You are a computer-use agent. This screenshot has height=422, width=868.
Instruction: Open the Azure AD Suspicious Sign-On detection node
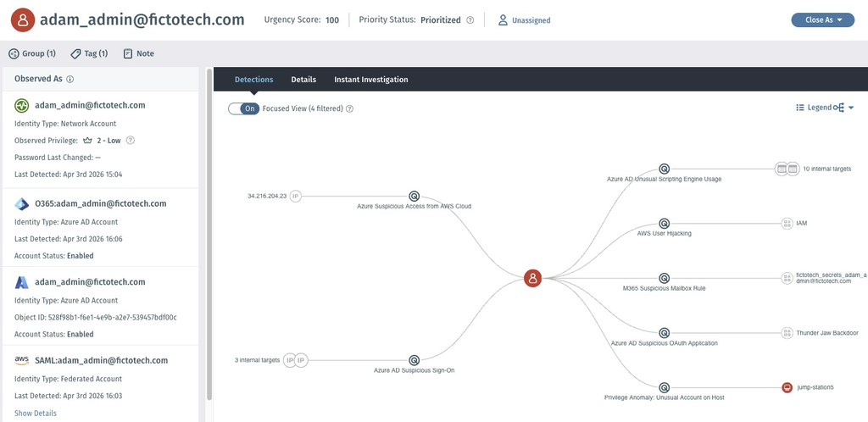pos(414,360)
